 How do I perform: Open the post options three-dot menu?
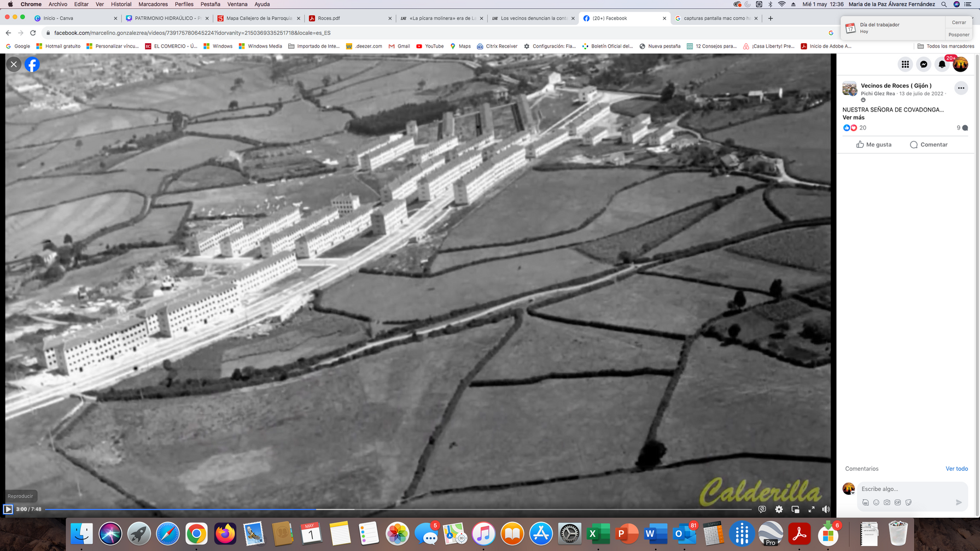tap(961, 88)
